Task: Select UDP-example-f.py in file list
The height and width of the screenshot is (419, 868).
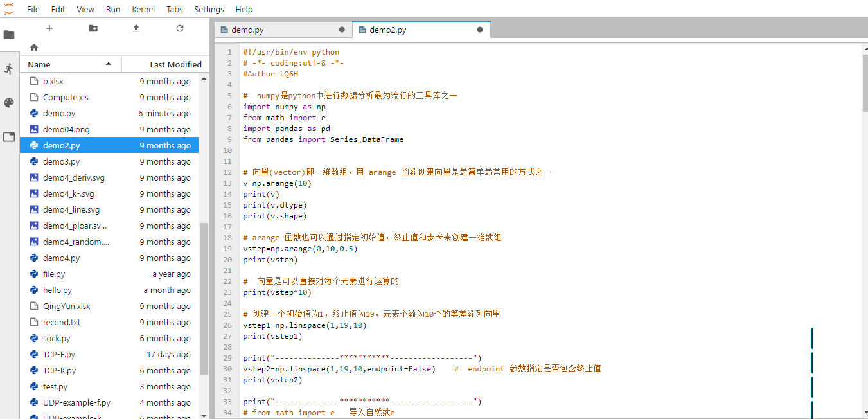Action: point(109,402)
